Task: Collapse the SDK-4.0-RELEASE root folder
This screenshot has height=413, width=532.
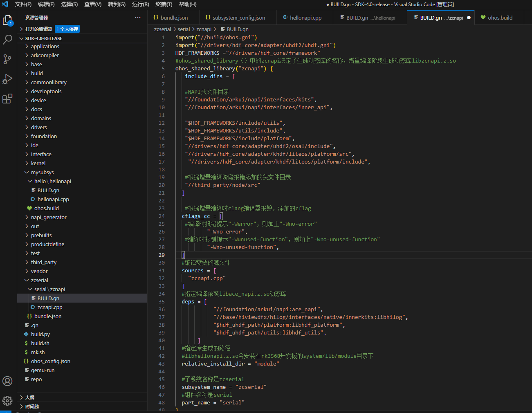Action: point(82,38)
